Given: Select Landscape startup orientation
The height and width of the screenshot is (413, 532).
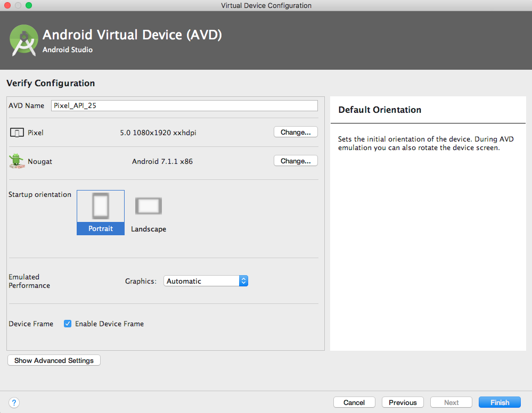Looking at the screenshot, I should (149, 214).
